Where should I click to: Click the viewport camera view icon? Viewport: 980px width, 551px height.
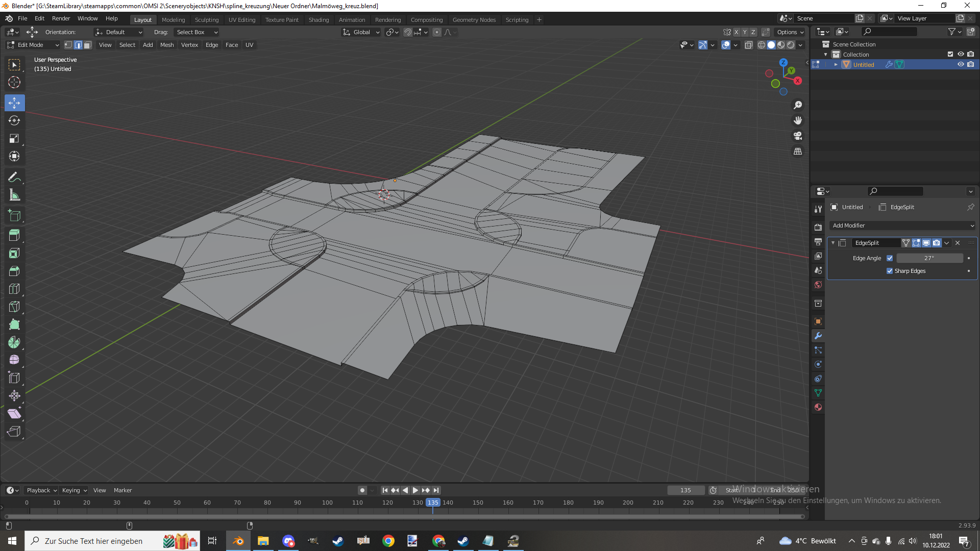(x=798, y=136)
